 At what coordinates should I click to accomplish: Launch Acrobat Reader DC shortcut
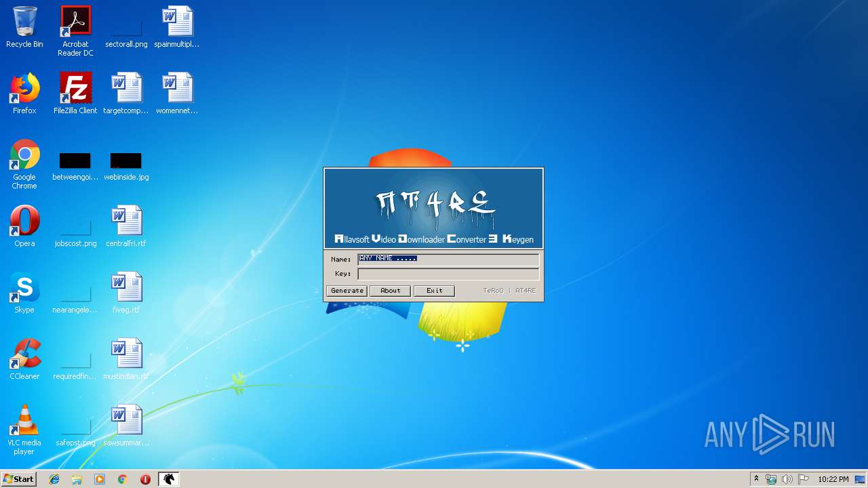[x=75, y=31]
